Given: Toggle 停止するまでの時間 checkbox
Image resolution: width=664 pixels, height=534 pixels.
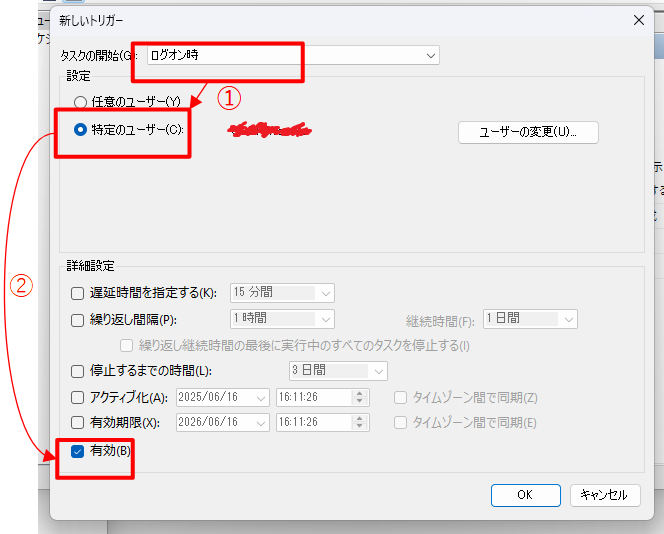Looking at the screenshot, I should [77, 371].
